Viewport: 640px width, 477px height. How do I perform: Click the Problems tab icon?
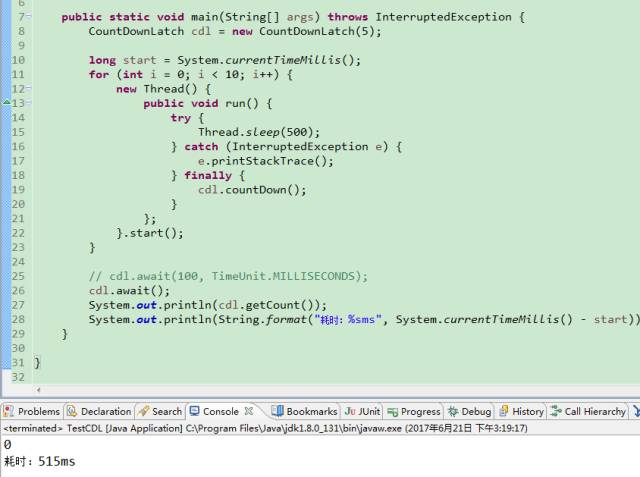coord(9,411)
